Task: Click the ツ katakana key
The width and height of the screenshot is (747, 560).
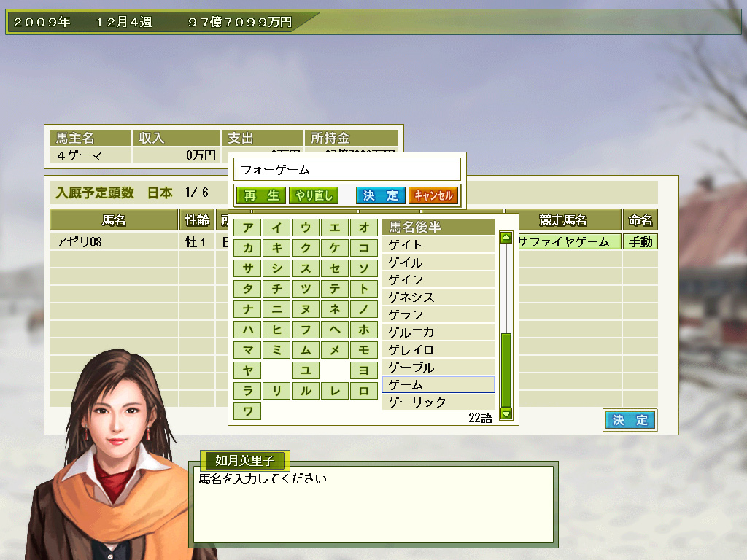Action: click(306, 289)
